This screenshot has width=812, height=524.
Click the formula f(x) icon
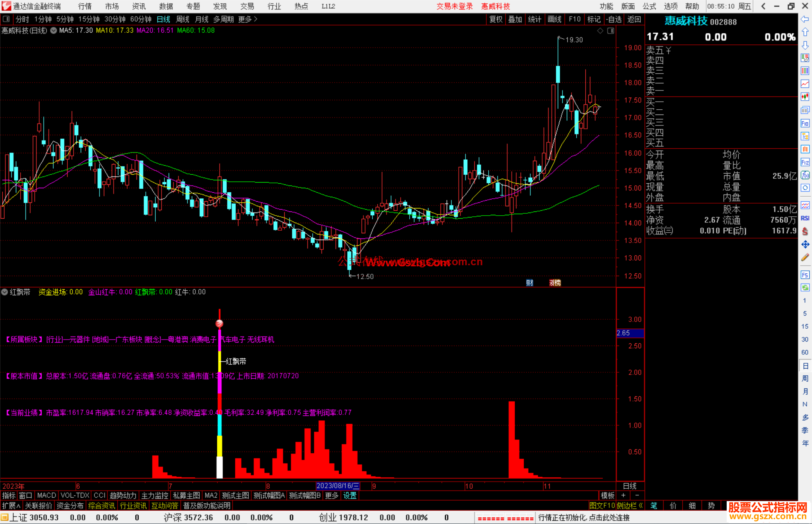point(805,175)
